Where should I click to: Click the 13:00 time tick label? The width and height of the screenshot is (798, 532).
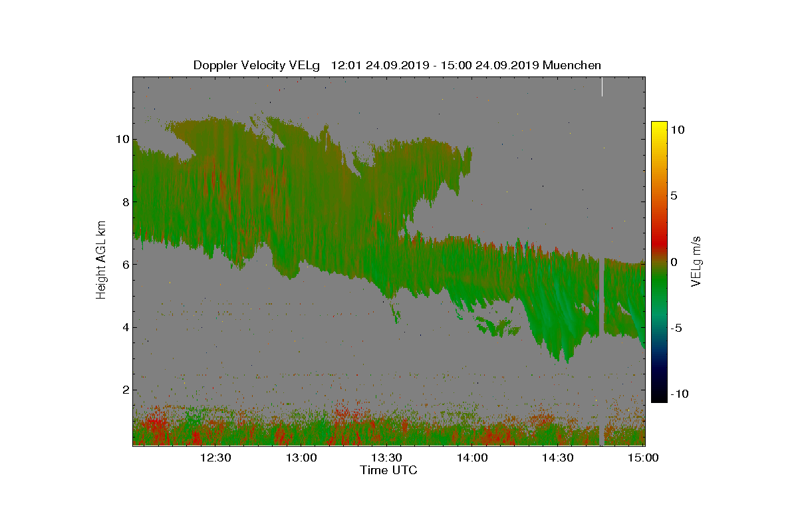[x=301, y=458]
